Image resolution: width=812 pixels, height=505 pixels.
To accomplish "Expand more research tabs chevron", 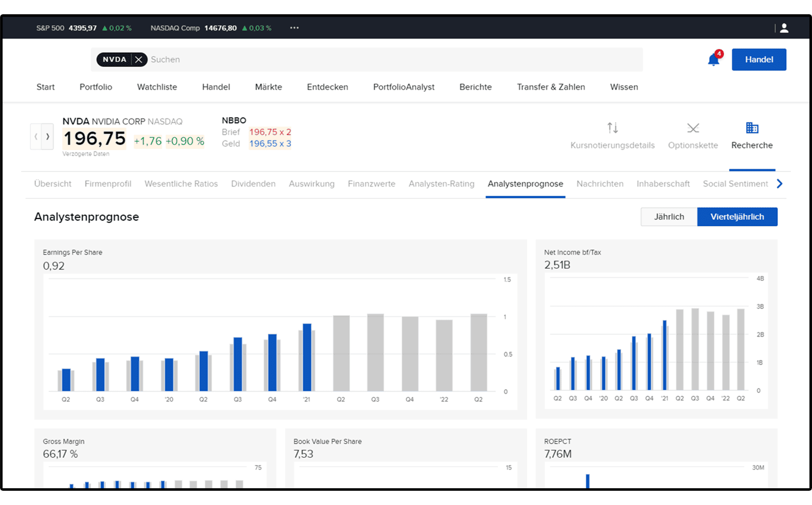I will tap(780, 184).
